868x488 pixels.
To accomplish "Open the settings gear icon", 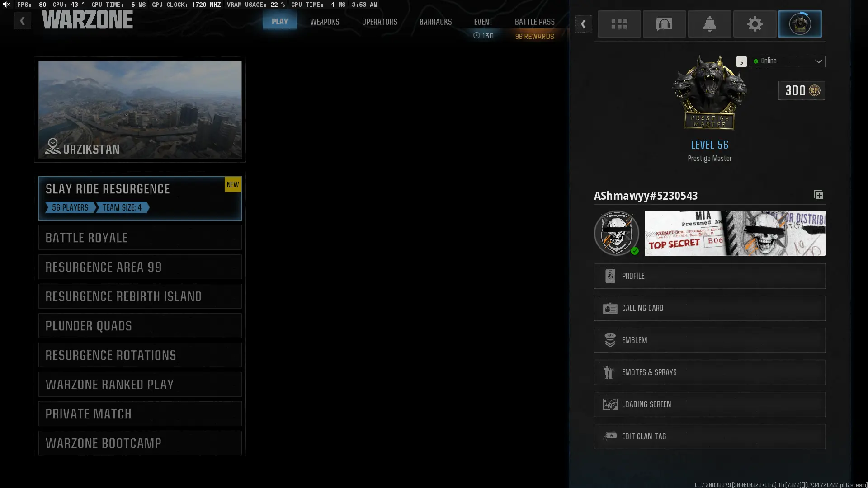I will click(x=755, y=24).
